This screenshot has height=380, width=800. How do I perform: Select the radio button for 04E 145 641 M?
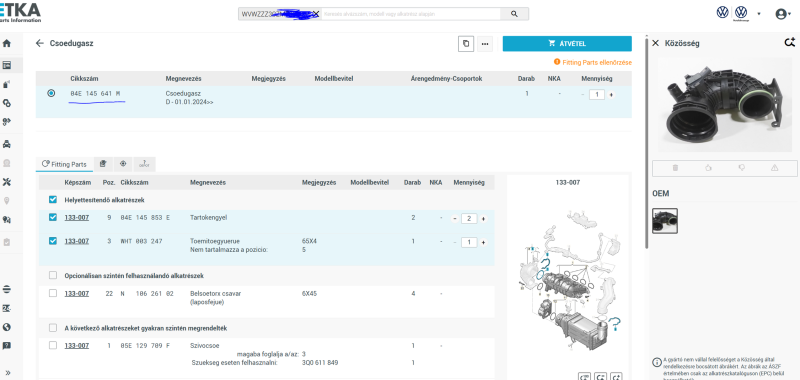tap(51, 93)
